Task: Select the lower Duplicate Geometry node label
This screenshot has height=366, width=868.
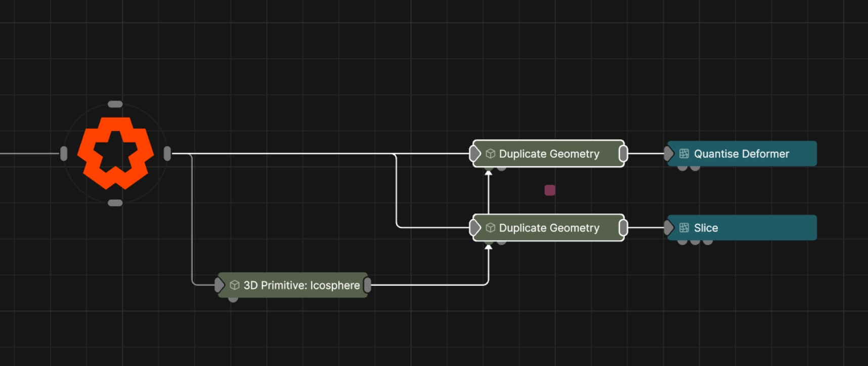Action: [x=549, y=228]
